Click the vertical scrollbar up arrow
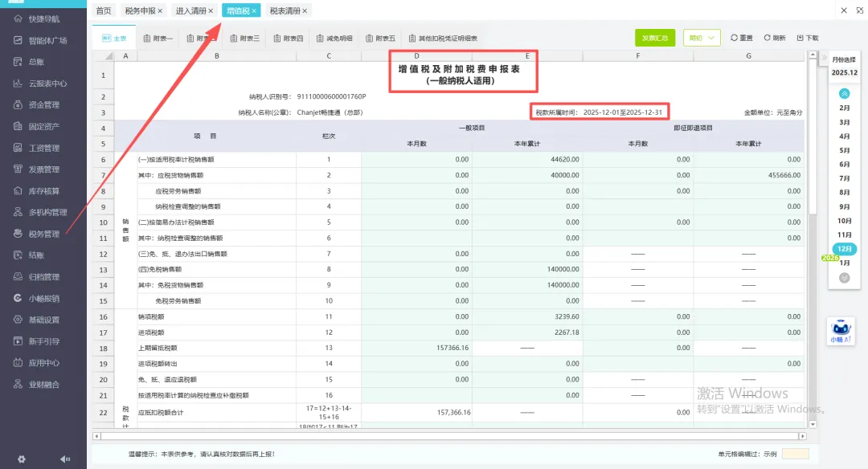 (x=813, y=55)
